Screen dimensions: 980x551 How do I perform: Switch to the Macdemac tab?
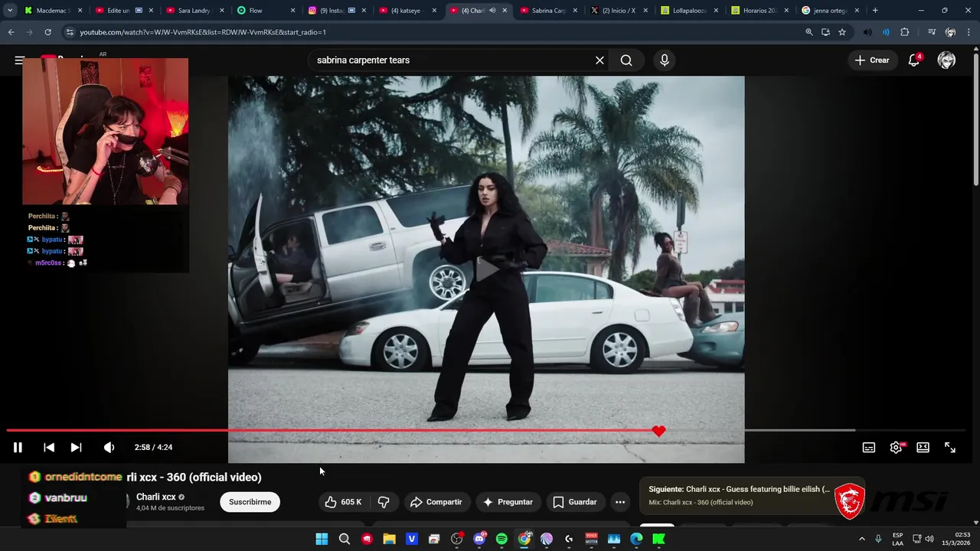coord(52,11)
